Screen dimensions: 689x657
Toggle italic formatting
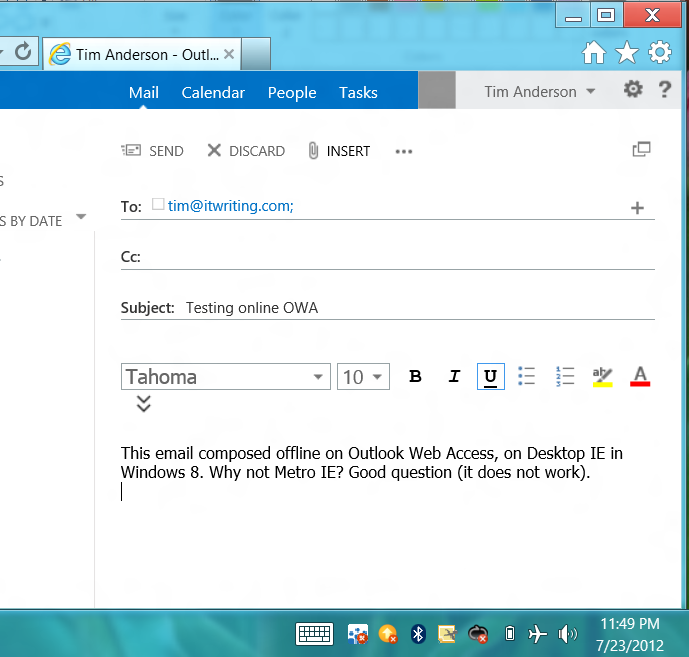pyautogui.click(x=454, y=376)
